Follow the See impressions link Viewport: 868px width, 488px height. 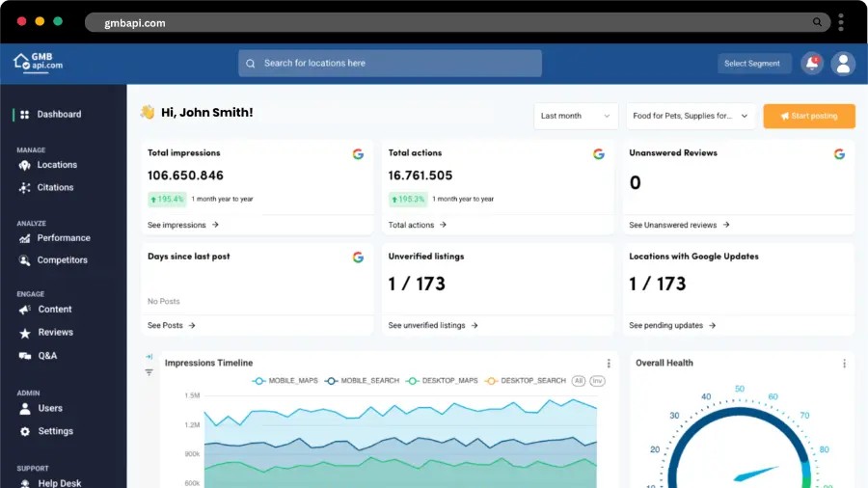tap(182, 225)
